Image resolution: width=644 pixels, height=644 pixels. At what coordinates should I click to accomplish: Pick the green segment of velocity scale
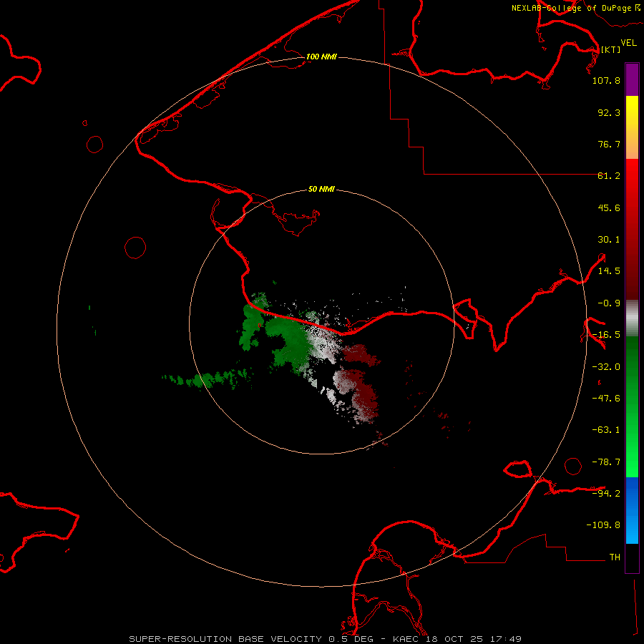[x=632, y=406]
